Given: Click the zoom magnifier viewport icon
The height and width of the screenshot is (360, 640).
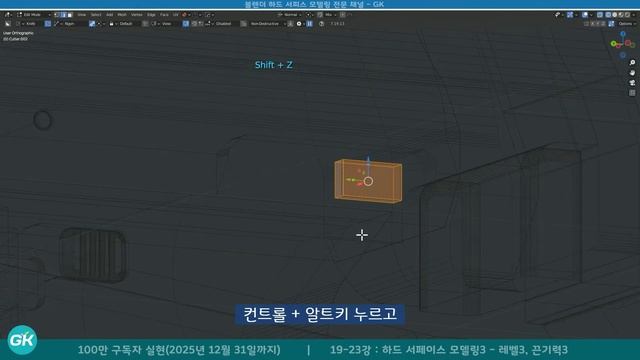Looking at the screenshot, I should click(x=632, y=62).
